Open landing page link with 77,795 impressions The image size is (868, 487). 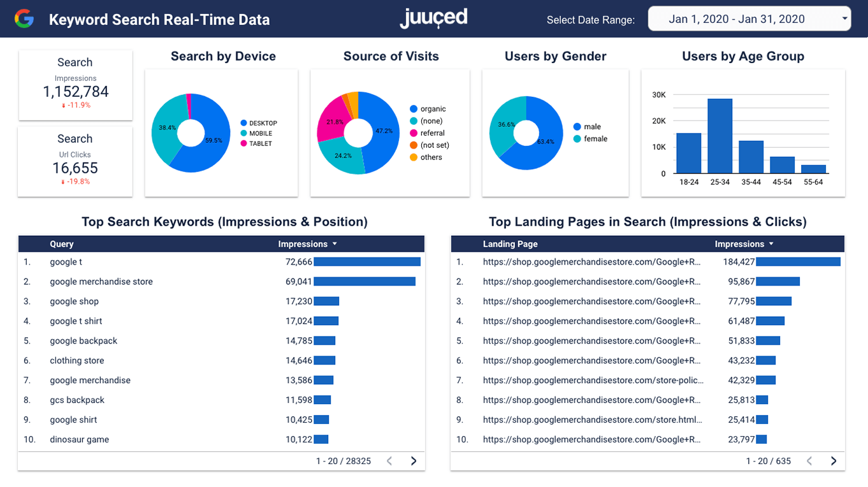tap(592, 302)
